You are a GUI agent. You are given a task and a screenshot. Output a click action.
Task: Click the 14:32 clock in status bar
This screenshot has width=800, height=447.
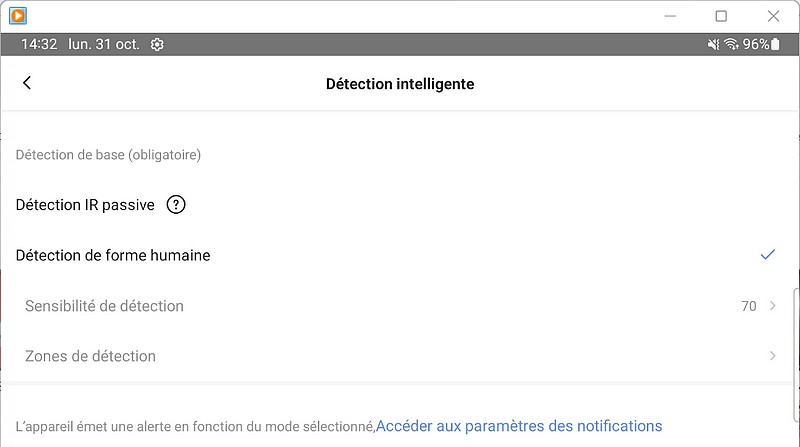tap(39, 44)
